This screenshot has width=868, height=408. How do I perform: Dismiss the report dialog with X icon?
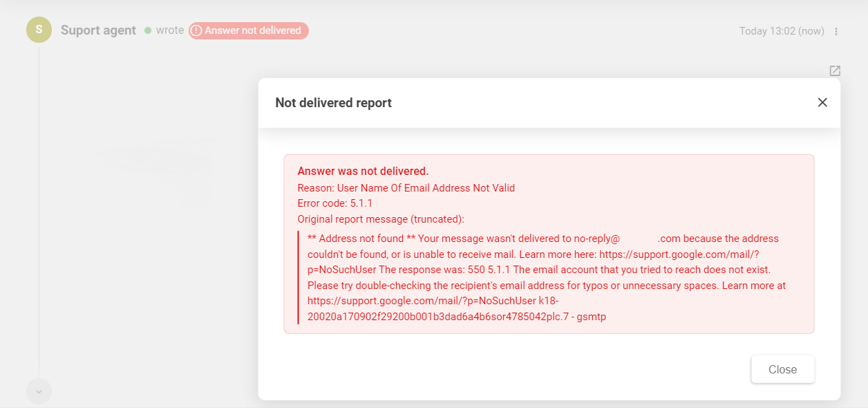click(x=822, y=102)
